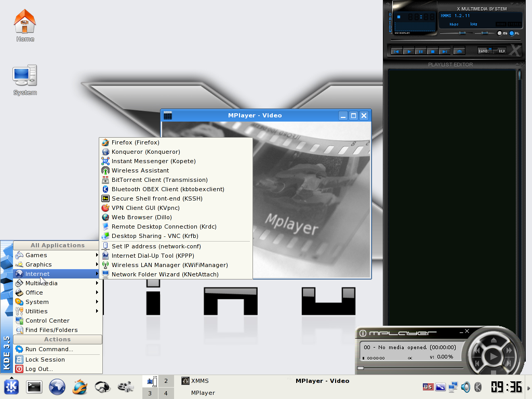Expand the Games submenu arrow
Viewport: 532px width, 399px height.
coord(97,255)
